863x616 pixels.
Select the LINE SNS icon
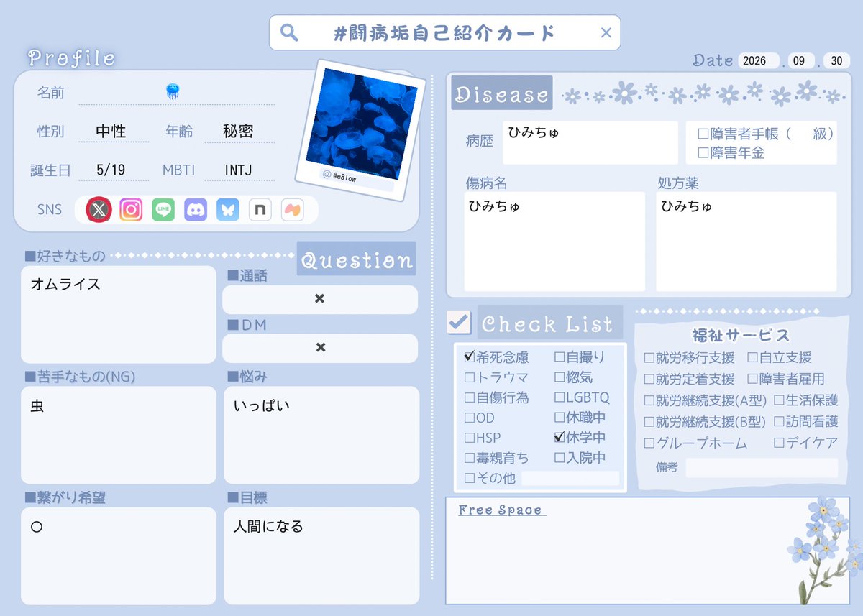[163, 209]
